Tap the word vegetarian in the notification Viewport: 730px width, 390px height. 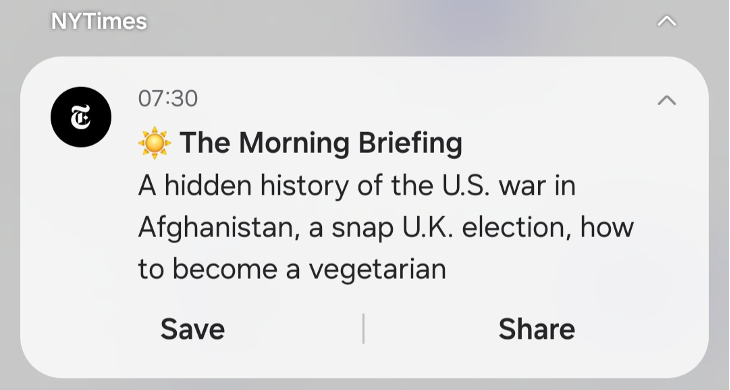(x=377, y=270)
